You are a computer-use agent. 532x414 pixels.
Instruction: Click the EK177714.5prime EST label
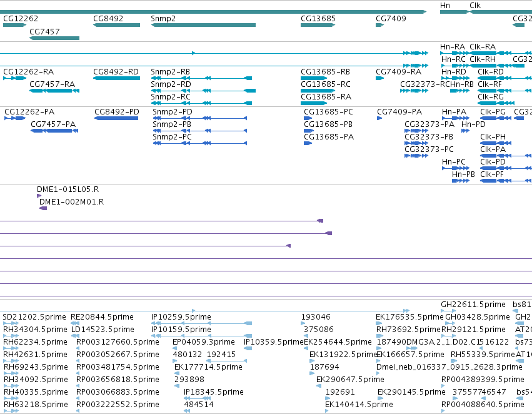(208, 367)
